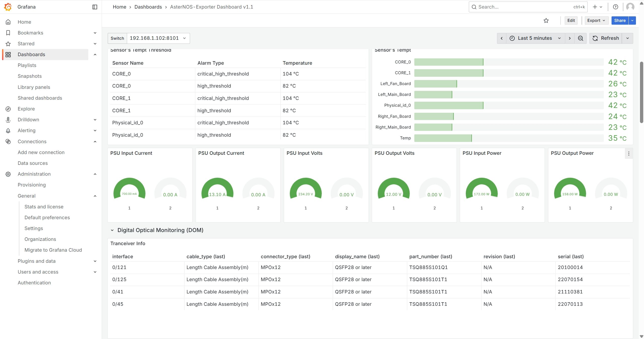Click the zoom out time range icon
This screenshot has width=644, height=339.
click(580, 38)
